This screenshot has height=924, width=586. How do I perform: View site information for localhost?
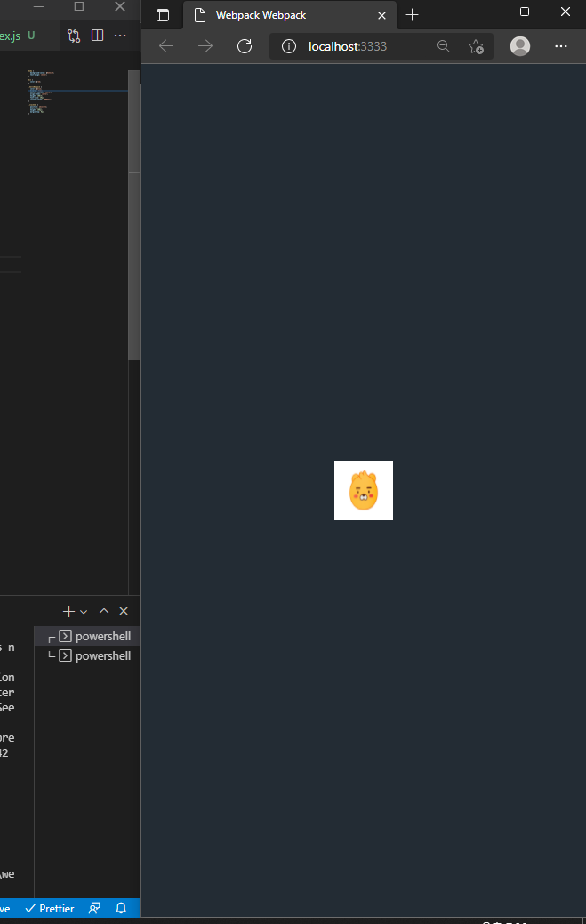[289, 46]
